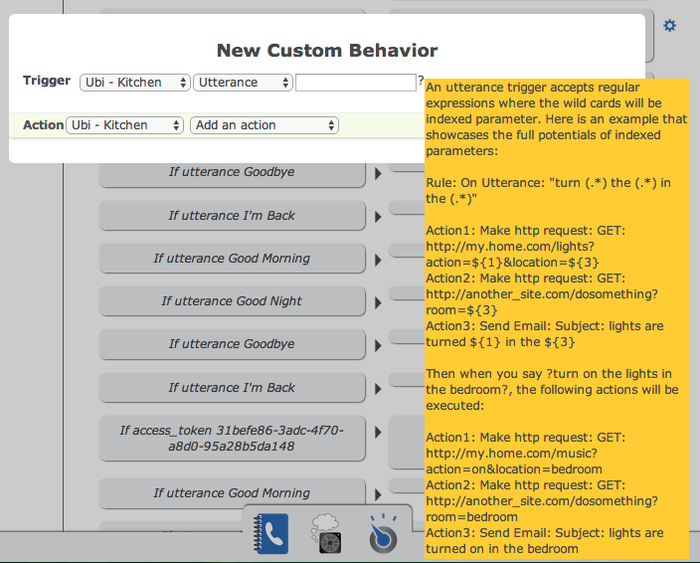Image resolution: width=700 pixels, height=563 pixels.
Task: Expand arrow beside I'm Back rule preceding access_token
Action: point(378,389)
